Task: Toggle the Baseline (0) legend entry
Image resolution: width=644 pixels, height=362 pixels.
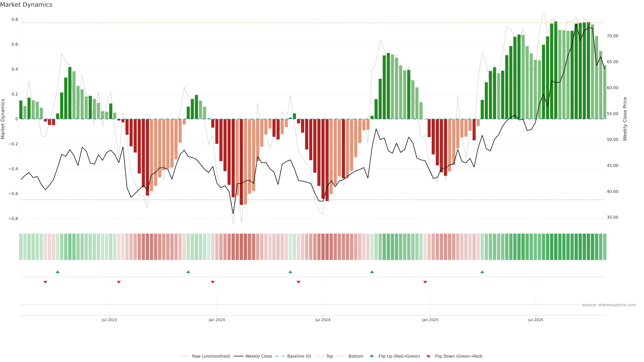Action: [x=299, y=356]
